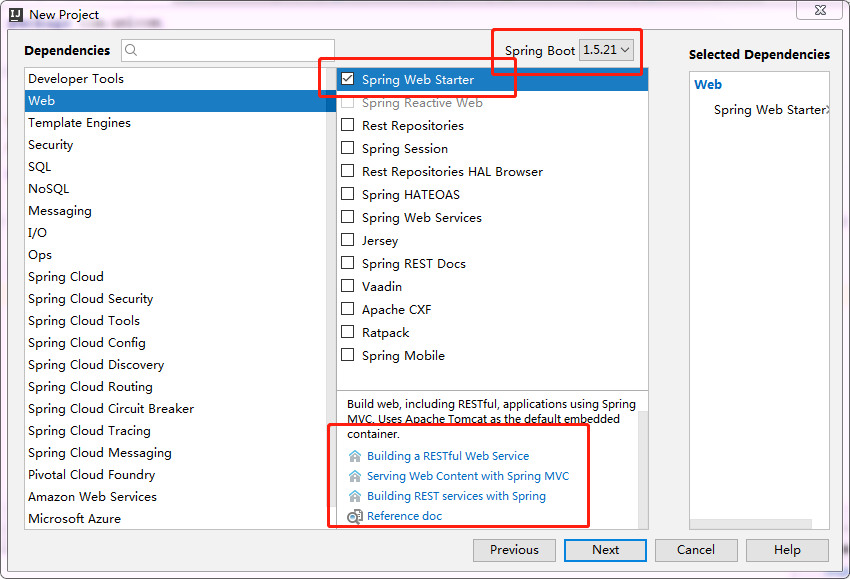Tick the Apache CXF checkbox
Screen dimensions: 850x579
pyautogui.click(x=347, y=308)
